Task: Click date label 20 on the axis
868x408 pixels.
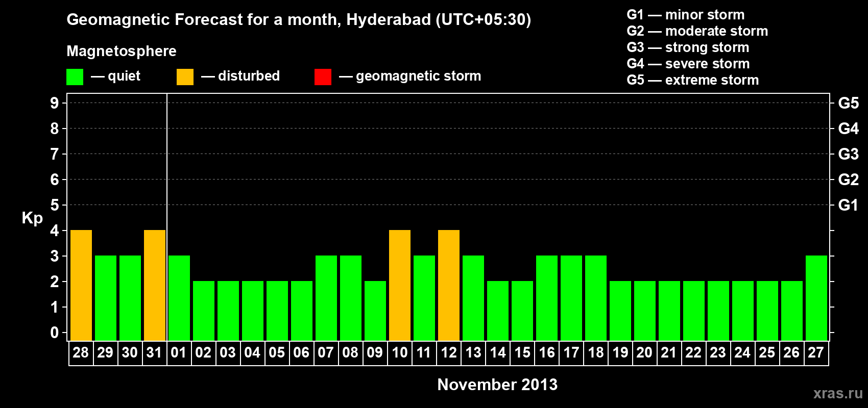Action: click(644, 352)
